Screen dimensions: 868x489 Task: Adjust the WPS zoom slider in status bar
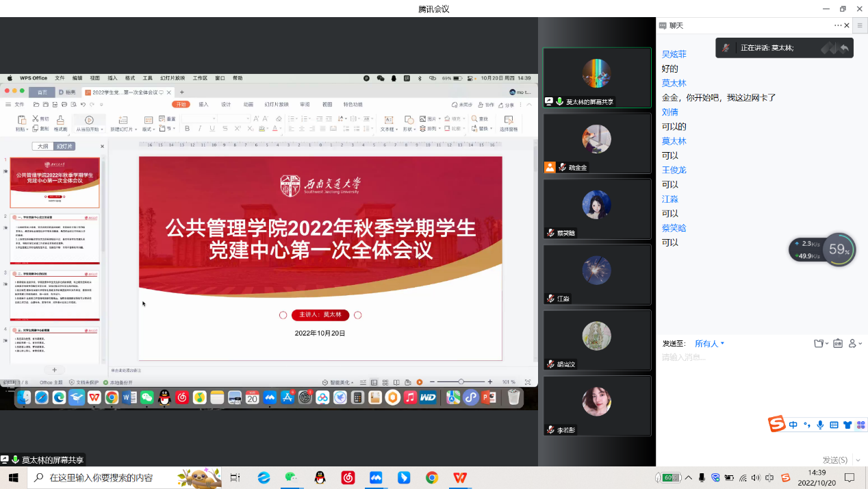461,381
